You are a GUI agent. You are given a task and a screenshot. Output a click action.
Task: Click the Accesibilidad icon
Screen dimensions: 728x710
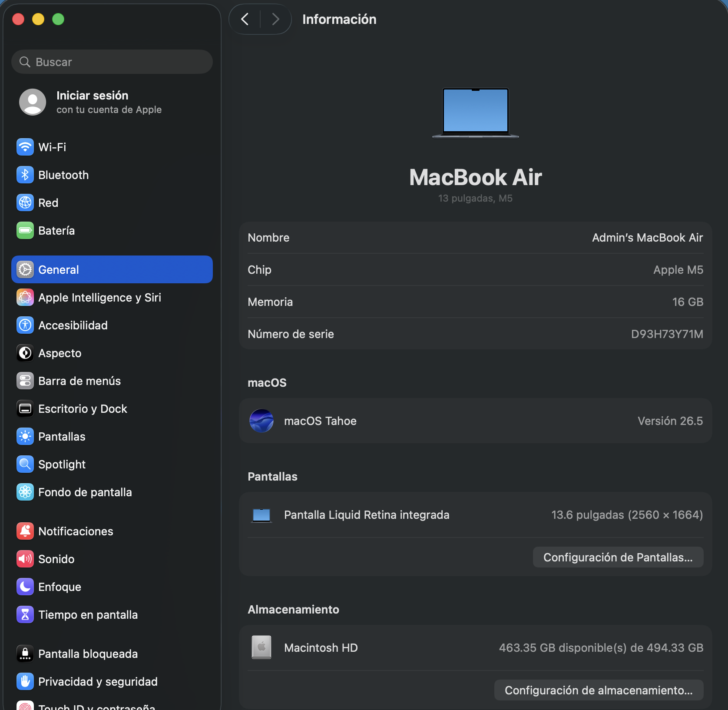click(x=25, y=325)
